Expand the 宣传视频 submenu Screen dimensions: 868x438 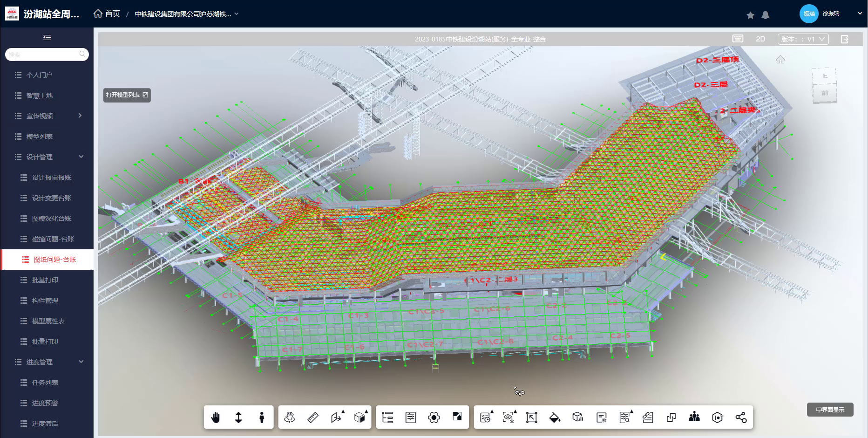pos(80,116)
